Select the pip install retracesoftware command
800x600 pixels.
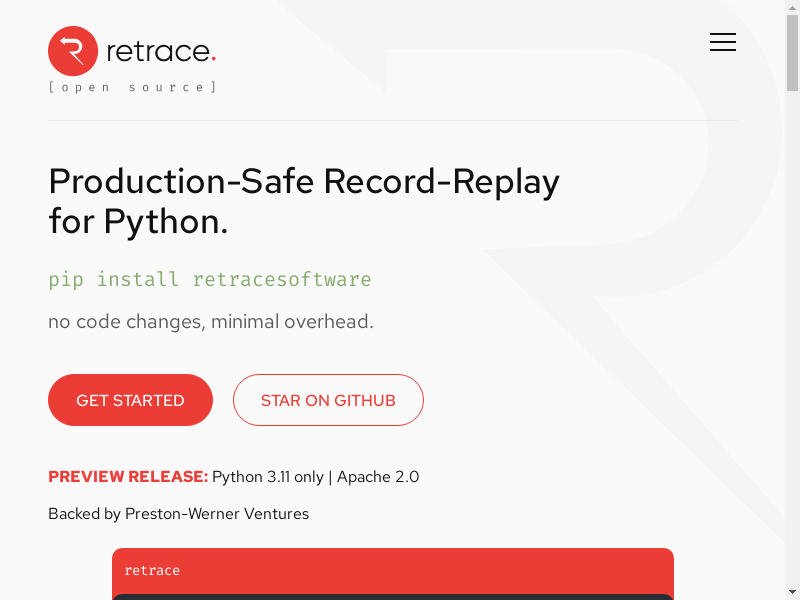point(210,279)
